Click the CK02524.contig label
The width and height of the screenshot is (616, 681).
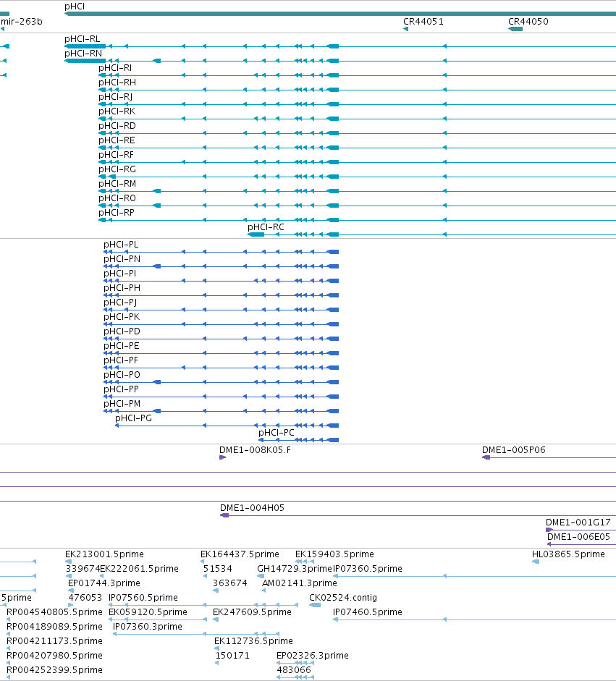(x=343, y=598)
